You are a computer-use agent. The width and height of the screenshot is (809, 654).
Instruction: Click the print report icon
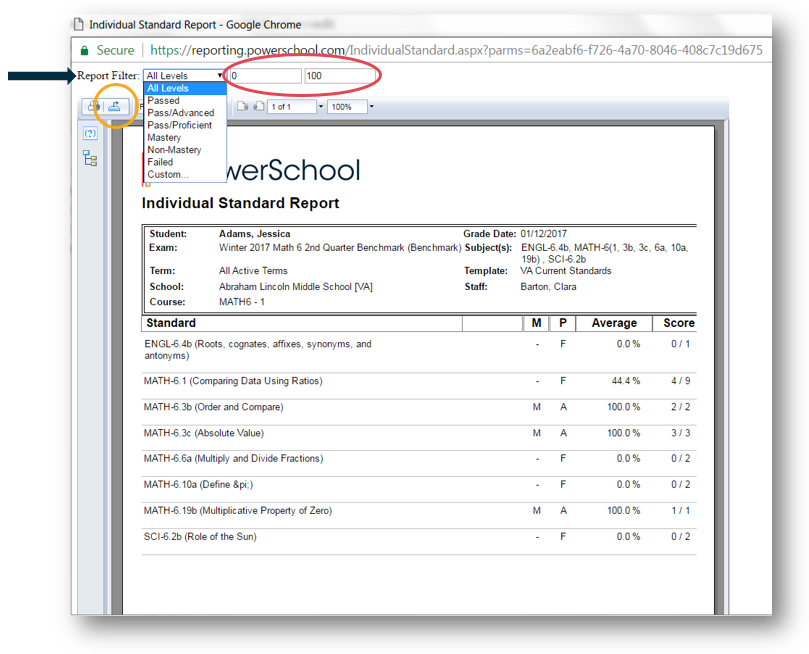tap(93, 106)
